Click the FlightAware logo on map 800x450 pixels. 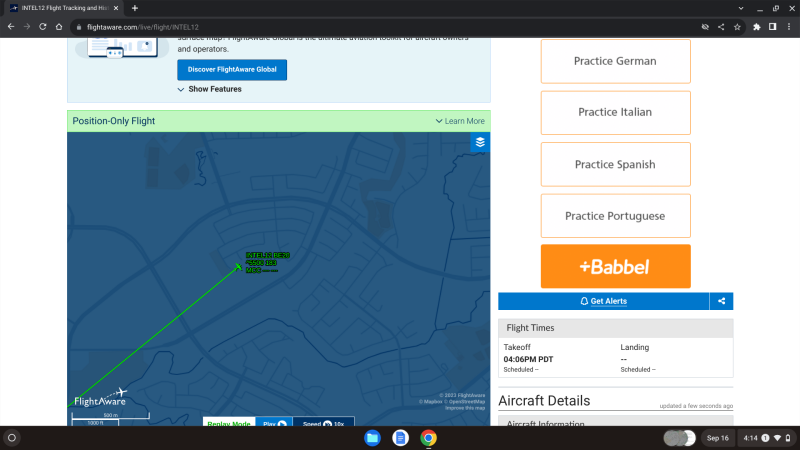pyautogui.click(x=101, y=398)
